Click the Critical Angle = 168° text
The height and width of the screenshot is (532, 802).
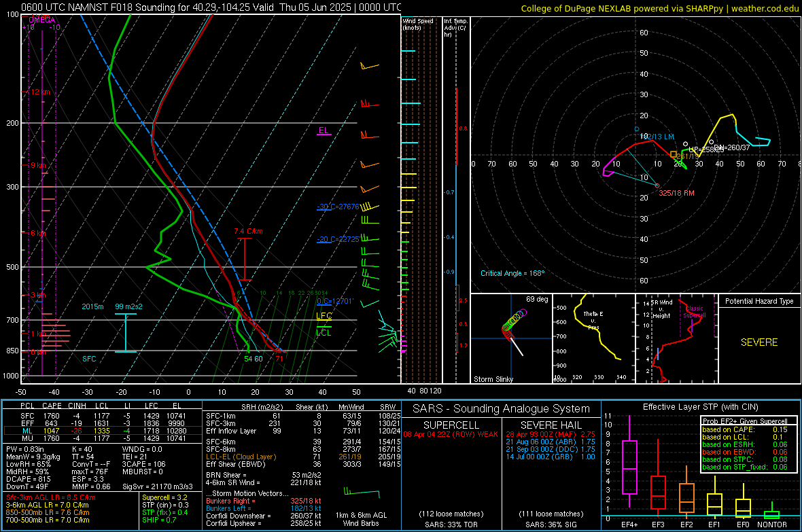coord(512,273)
